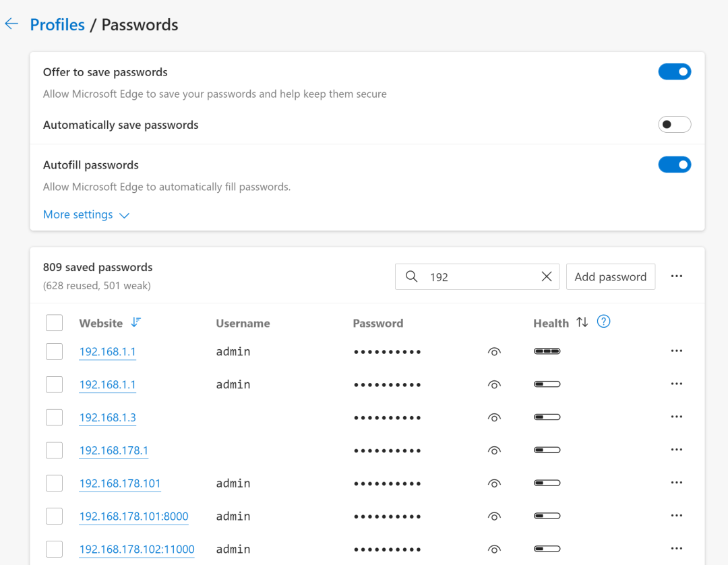Expand More settings
The height and width of the screenshot is (565, 728).
point(86,214)
